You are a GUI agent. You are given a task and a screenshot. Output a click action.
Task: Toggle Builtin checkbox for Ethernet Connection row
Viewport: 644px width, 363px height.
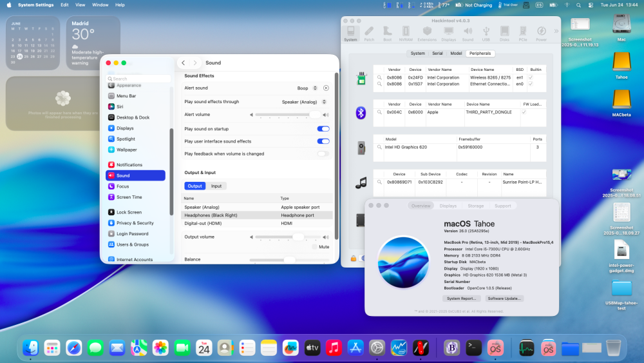[531, 84]
